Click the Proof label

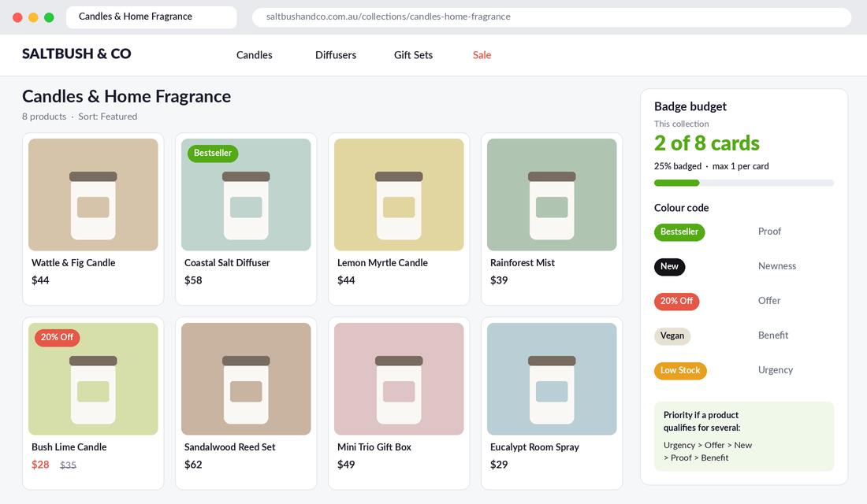pyautogui.click(x=769, y=232)
